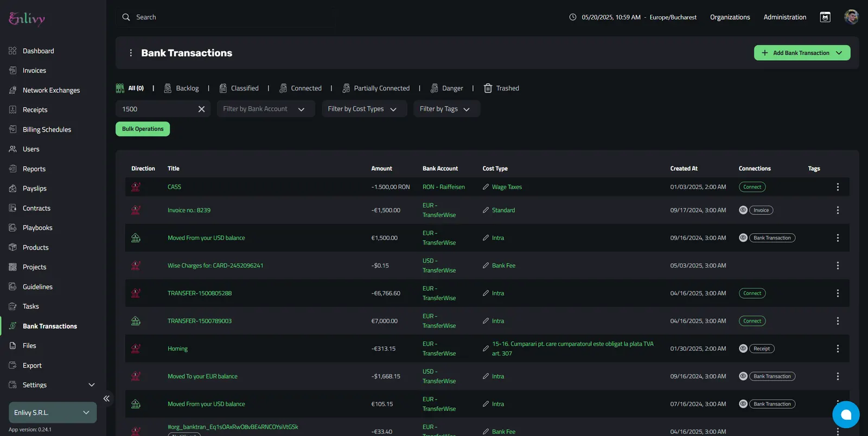The image size is (868, 436).
Task: Open the Products section
Action: click(x=35, y=247)
